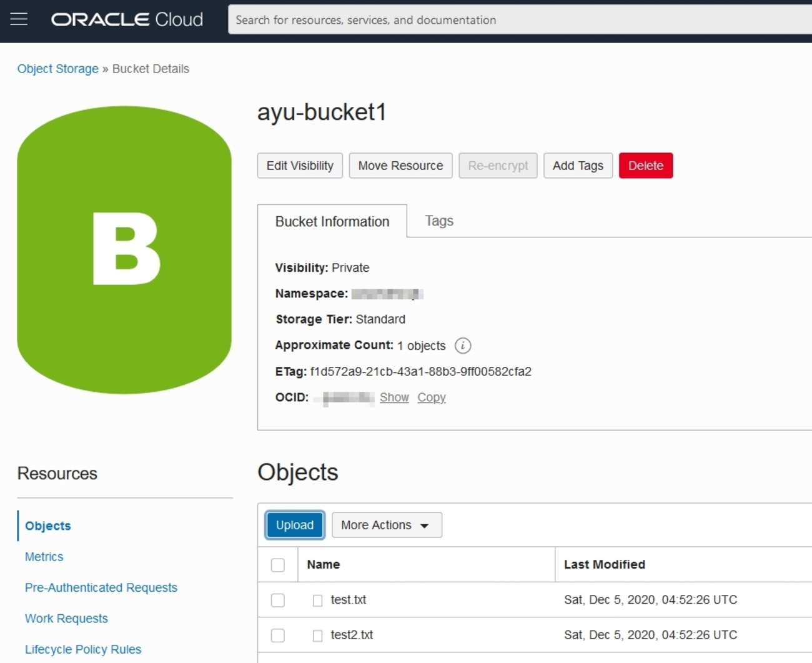This screenshot has height=663, width=812.
Task: Click the Oracle Cloud logo
Action: click(x=127, y=19)
